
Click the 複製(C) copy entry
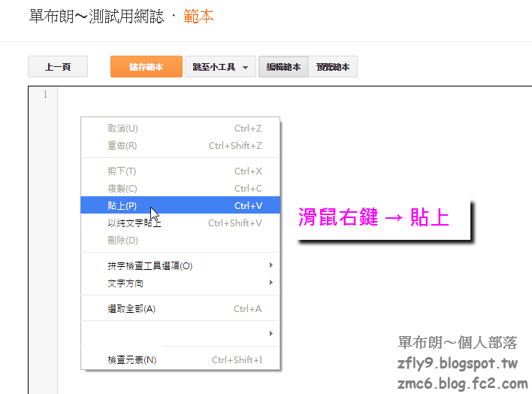(x=180, y=188)
